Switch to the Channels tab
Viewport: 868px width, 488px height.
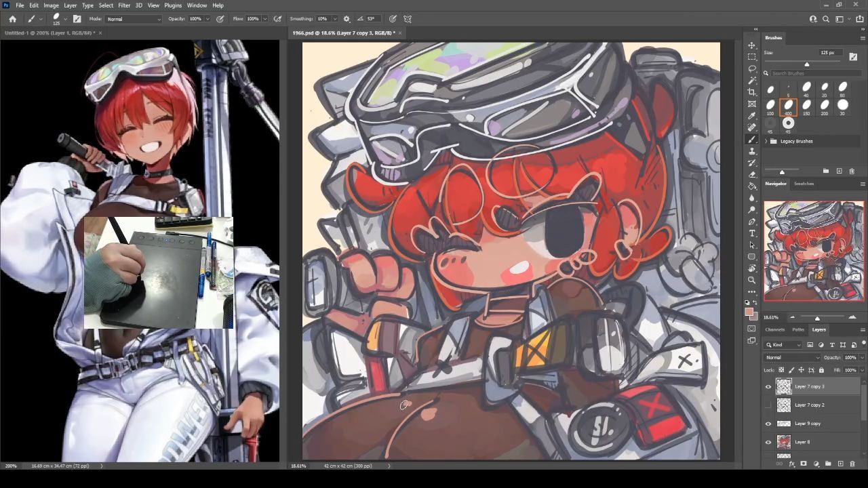[x=774, y=329]
